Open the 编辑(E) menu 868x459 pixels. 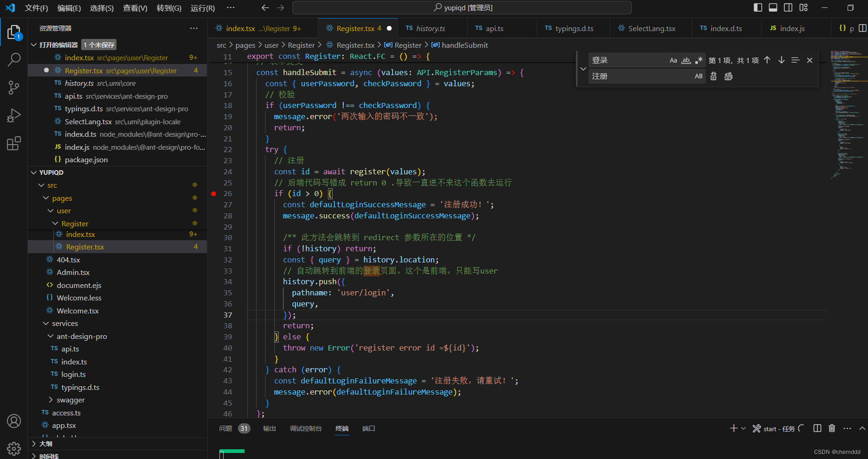[x=69, y=8]
